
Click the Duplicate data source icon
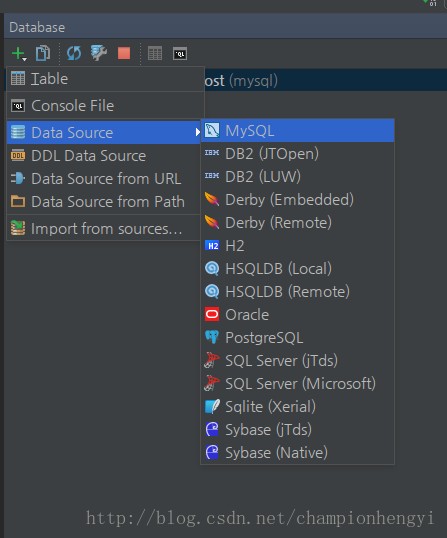click(43, 54)
